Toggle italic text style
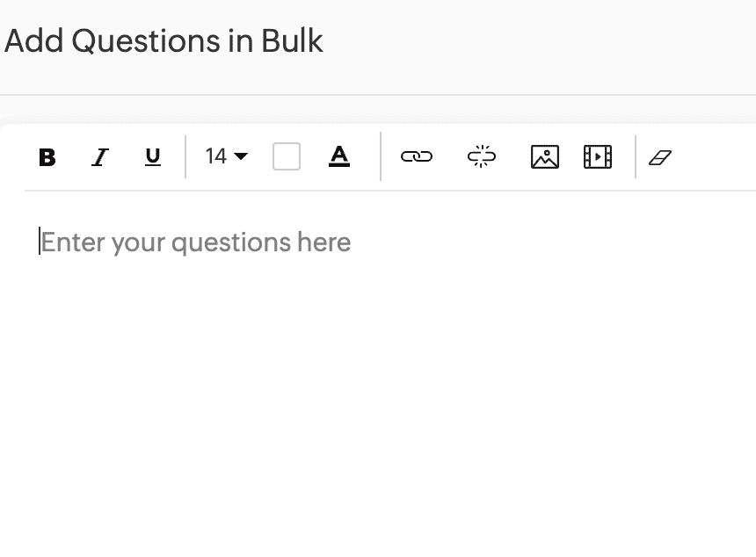This screenshot has height=557, width=756. (x=100, y=157)
